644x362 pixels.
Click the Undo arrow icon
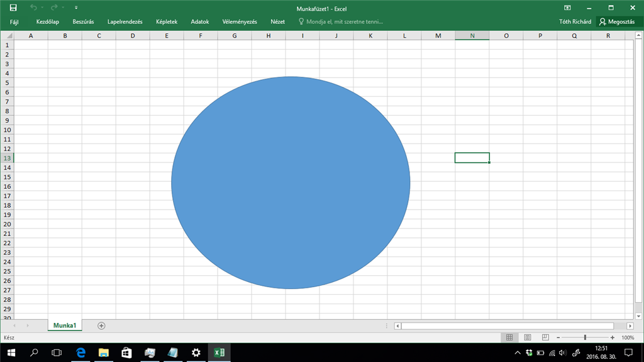[x=34, y=8]
